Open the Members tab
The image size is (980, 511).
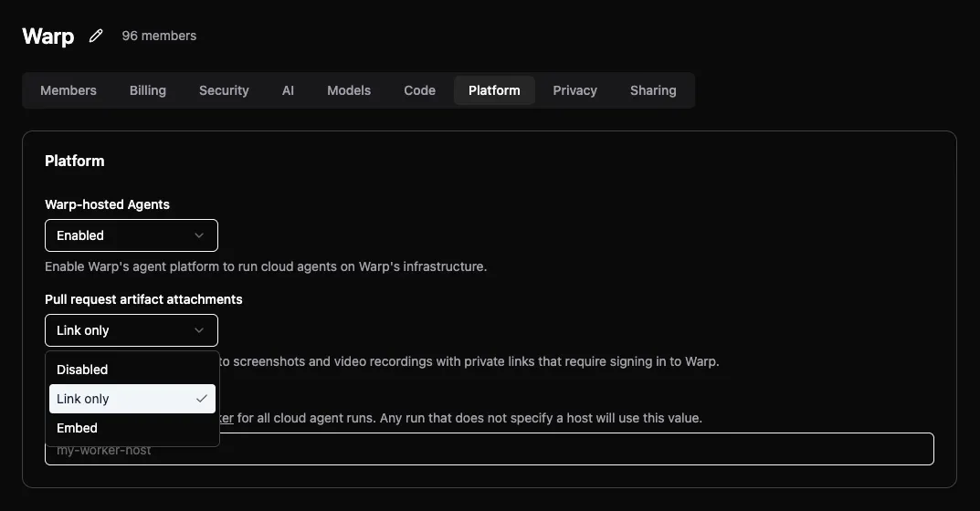(x=68, y=90)
